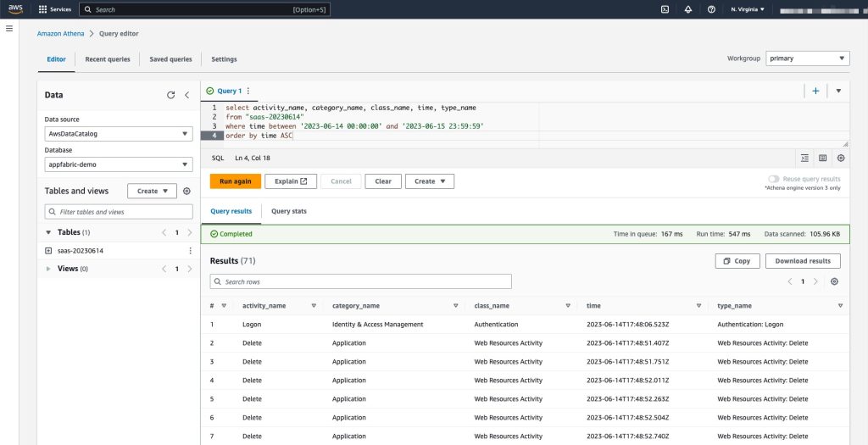Screen dimensions: 868x445
Task: Refresh the Data panel
Action: coord(170,95)
